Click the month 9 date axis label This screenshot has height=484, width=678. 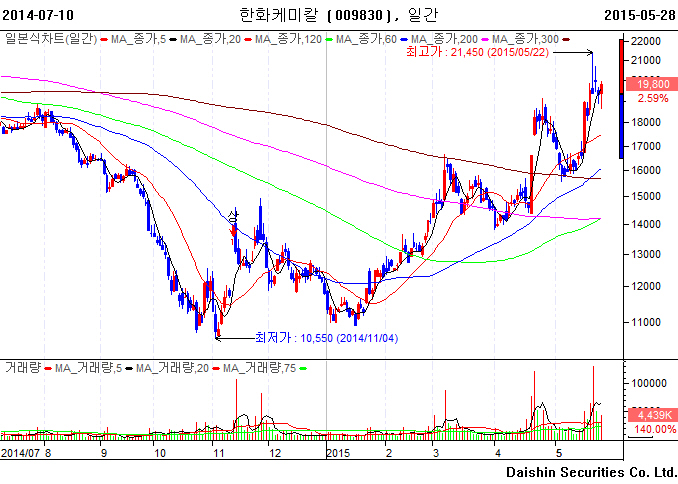104,453
